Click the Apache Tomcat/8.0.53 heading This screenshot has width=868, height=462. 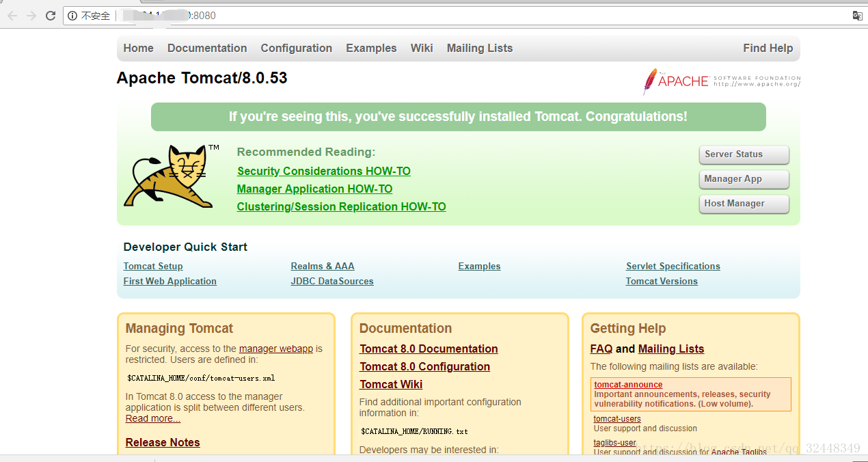[x=202, y=78]
